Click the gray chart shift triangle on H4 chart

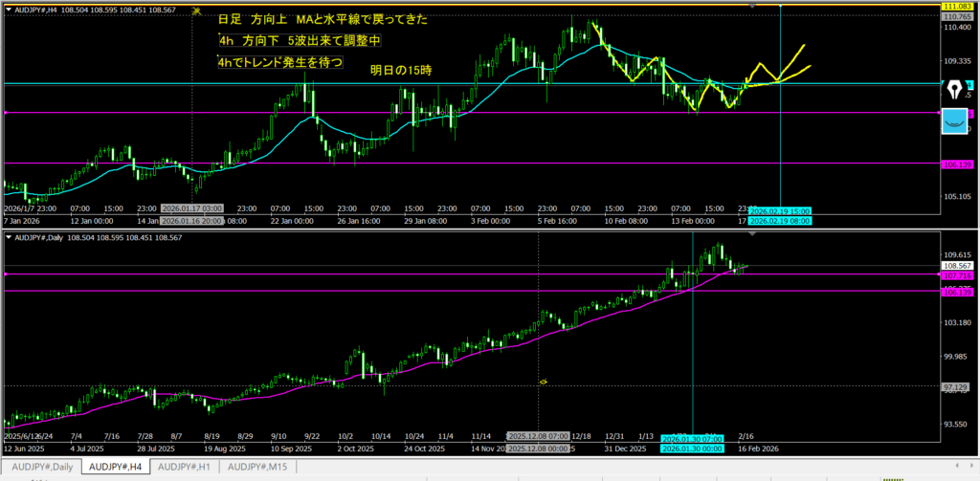[751, 6]
